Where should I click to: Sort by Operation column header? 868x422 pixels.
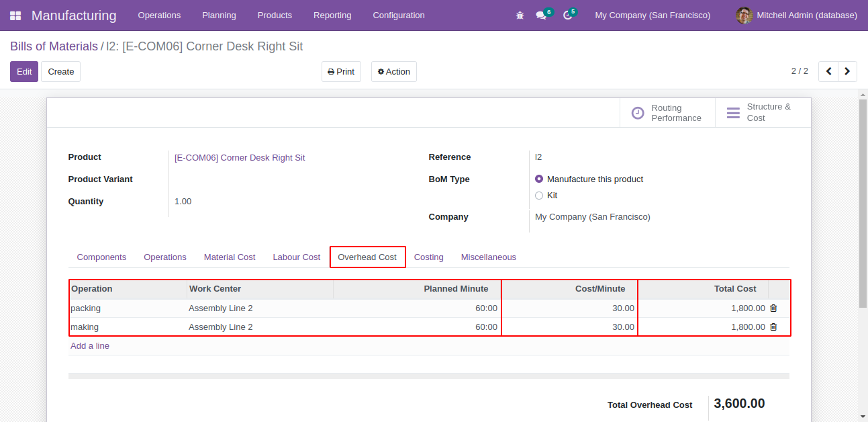(128, 289)
